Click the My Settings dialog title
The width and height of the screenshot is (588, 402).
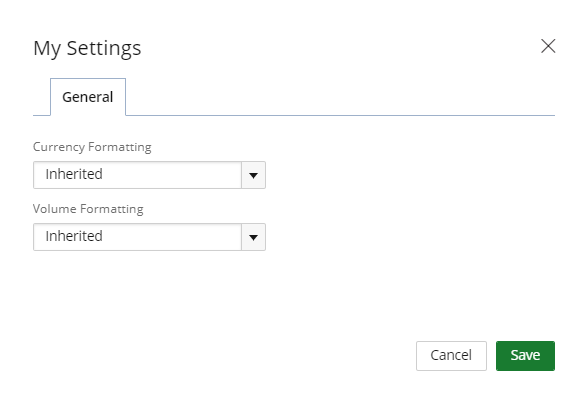(x=87, y=48)
